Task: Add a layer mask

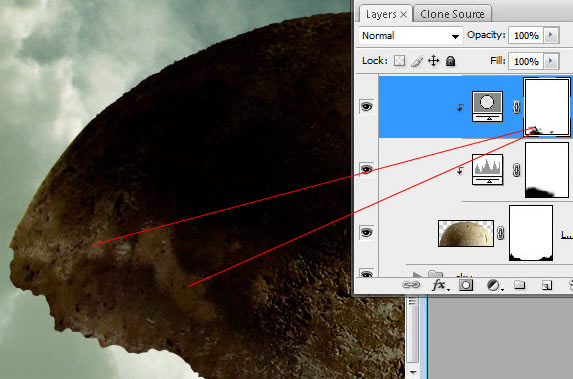Action: [x=466, y=285]
